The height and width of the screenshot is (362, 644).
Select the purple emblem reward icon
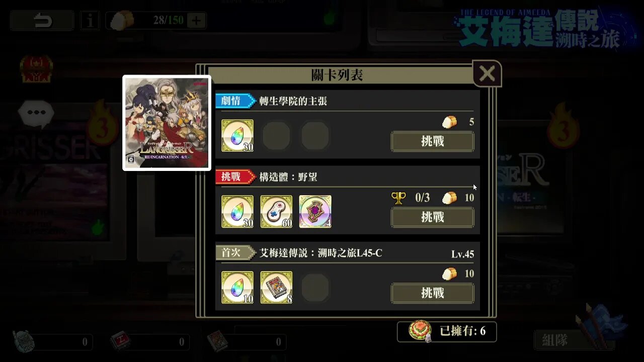[x=315, y=212]
